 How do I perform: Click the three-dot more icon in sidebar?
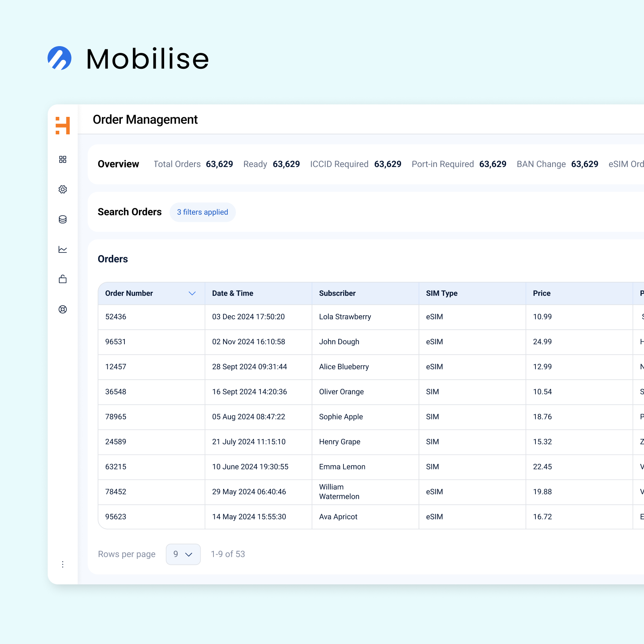[x=63, y=564]
